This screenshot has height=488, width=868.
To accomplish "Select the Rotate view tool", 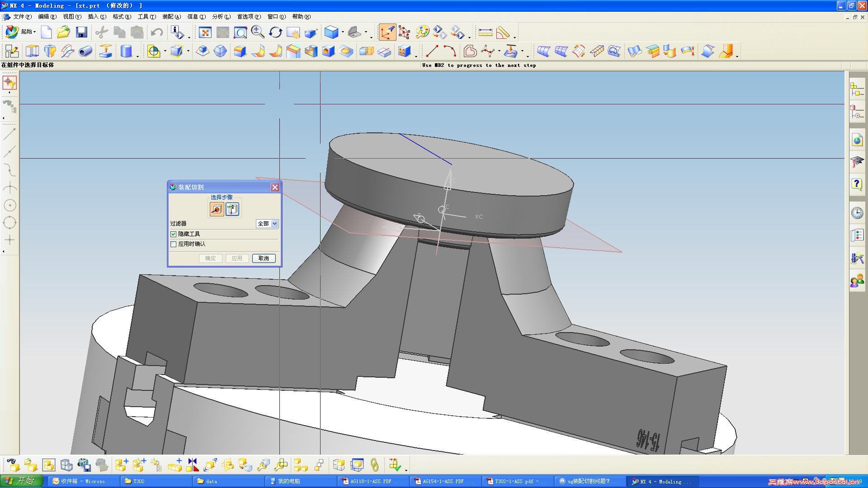I will tap(275, 32).
